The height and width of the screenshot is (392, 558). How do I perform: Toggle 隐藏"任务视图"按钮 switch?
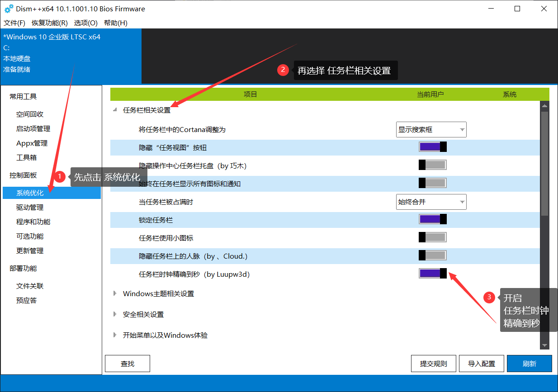(433, 147)
